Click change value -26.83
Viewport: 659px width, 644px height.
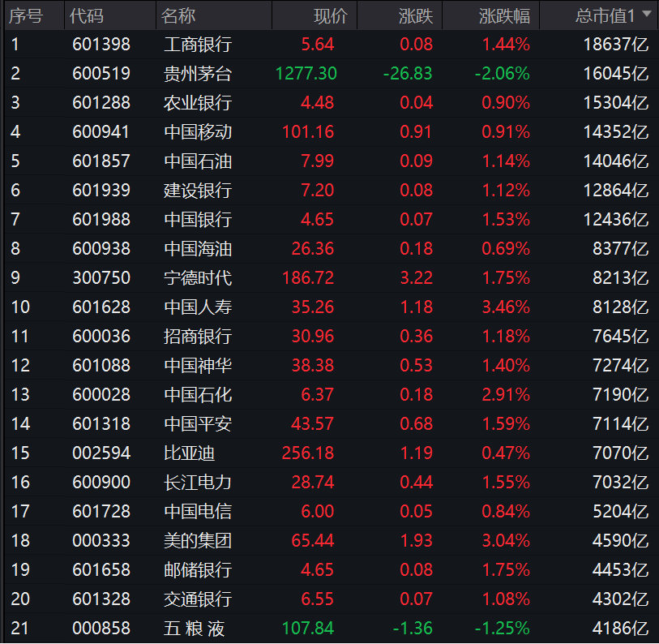(x=408, y=74)
